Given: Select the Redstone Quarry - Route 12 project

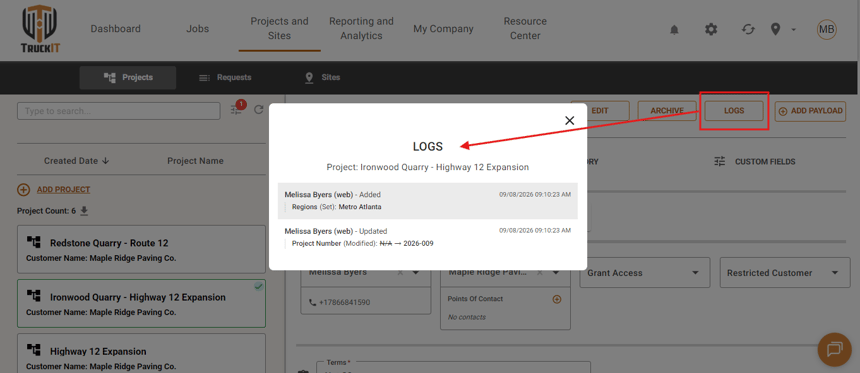Looking at the screenshot, I should click(141, 249).
